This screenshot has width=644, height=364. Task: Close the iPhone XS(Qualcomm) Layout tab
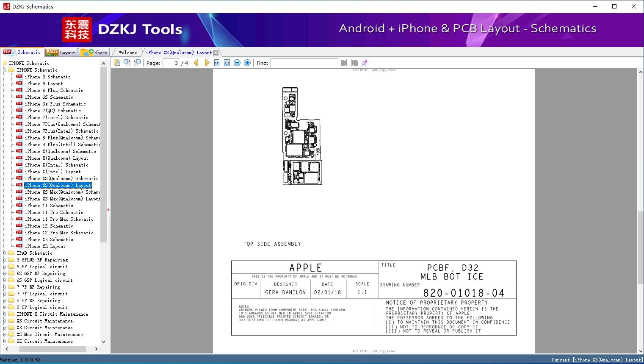[x=216, y=53]
